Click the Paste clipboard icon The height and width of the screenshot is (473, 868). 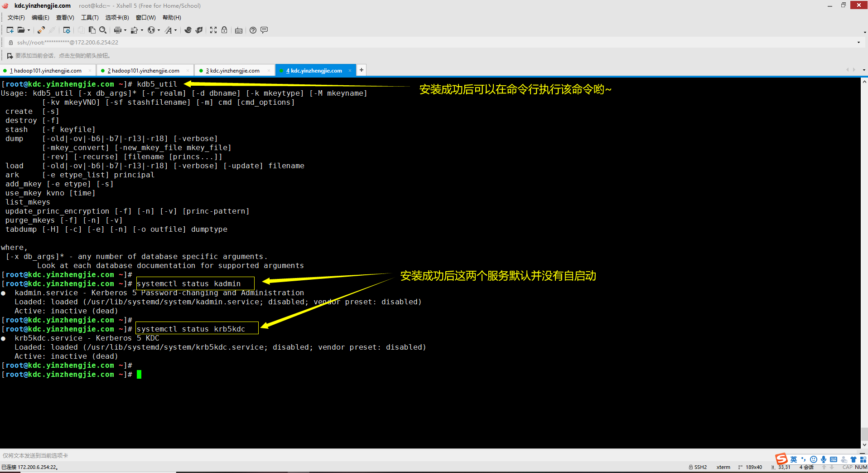coord(92,30)
